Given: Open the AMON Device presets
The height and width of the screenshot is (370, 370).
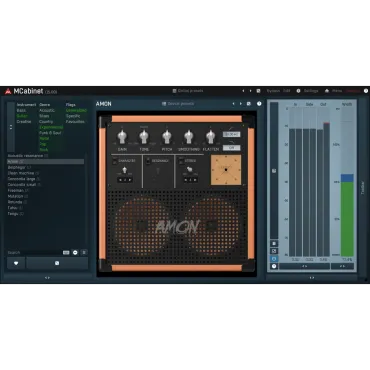Looking at the screenshot, I should point(178,104).
